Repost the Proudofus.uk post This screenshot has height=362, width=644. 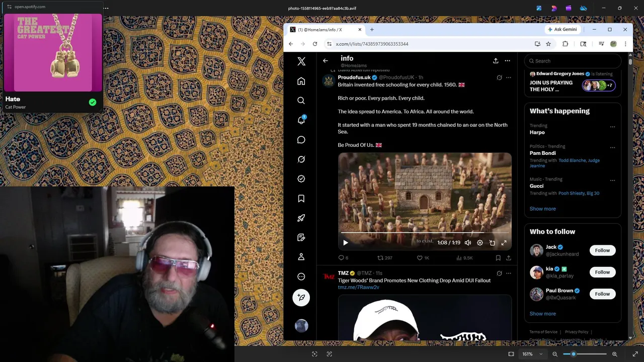coord(385,258)
